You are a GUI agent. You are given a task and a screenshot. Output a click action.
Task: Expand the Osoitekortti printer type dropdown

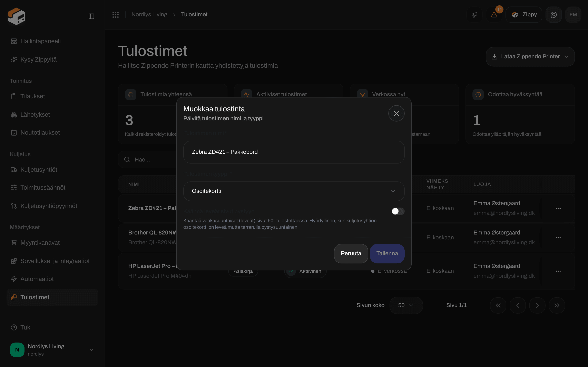click(294, 191)
